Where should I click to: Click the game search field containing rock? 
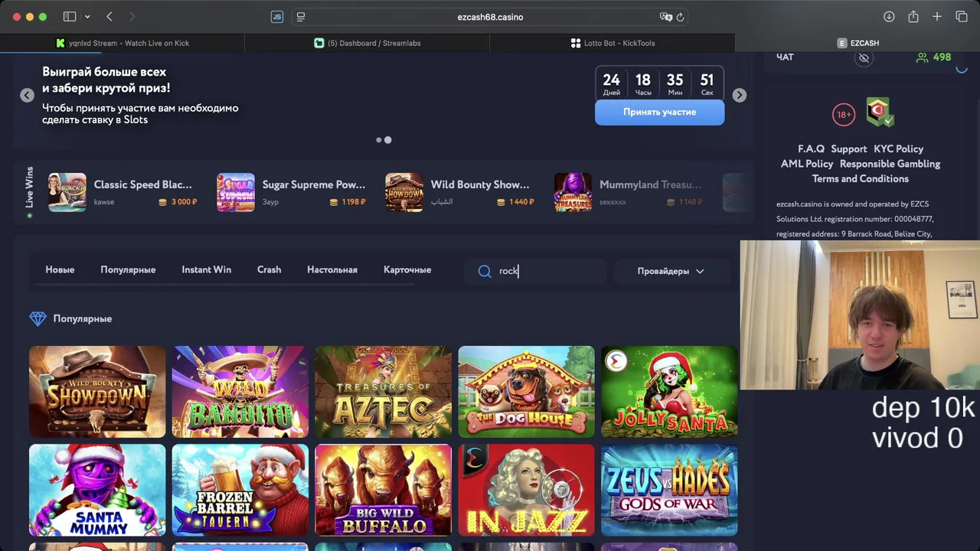click(x=536, y=271)
